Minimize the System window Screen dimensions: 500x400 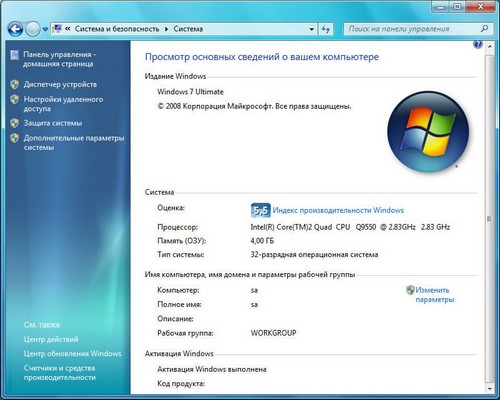pos(441,7)
